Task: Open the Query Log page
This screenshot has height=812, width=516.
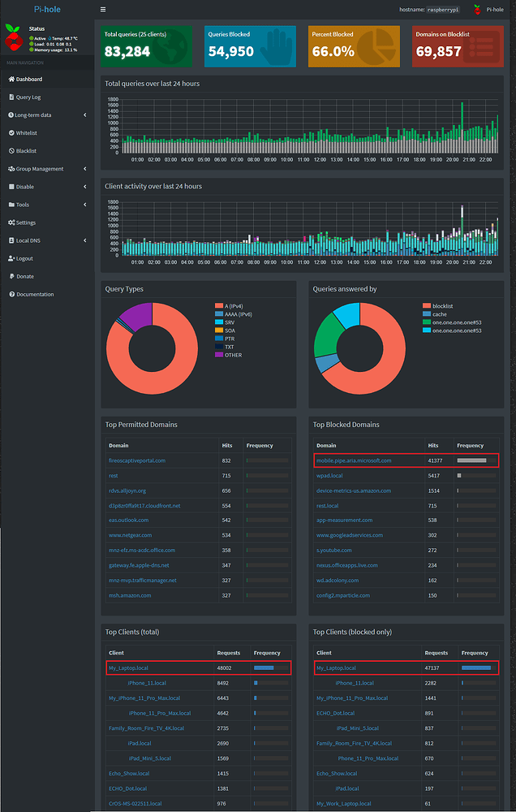Action: click(47, 97)
